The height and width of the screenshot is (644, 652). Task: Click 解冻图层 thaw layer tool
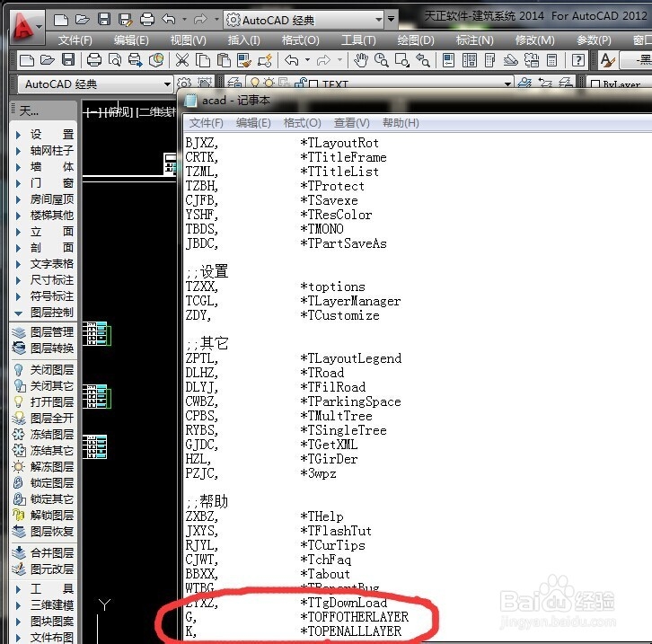[43, 466]
